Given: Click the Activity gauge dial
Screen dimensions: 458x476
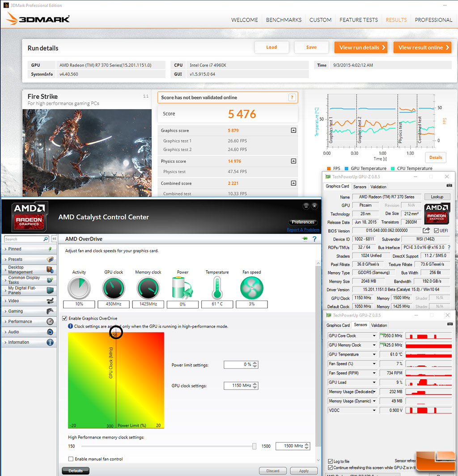Looking at the screenshot, I should click(79, 288).
